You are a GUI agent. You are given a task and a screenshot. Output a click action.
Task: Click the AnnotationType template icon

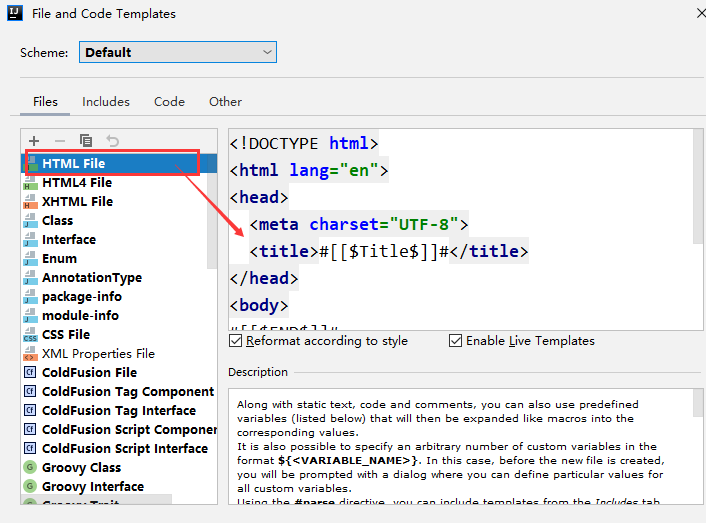tap(30, 278)
